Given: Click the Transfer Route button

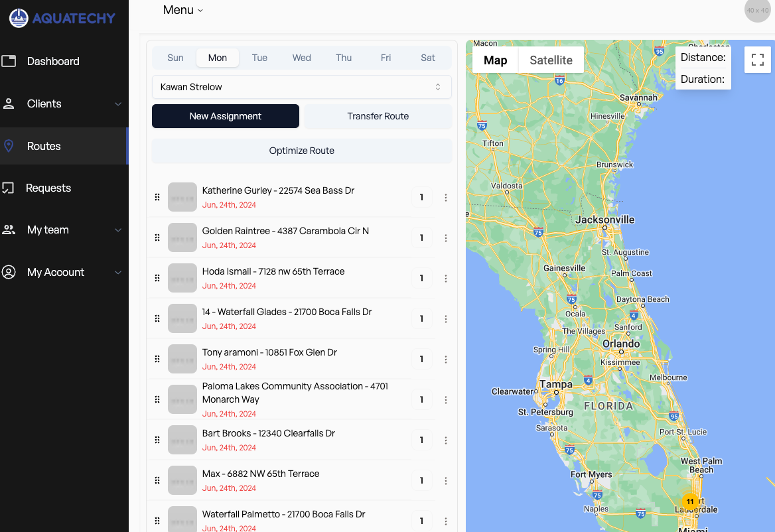Looking at the screenshot, I should (378, 116).
